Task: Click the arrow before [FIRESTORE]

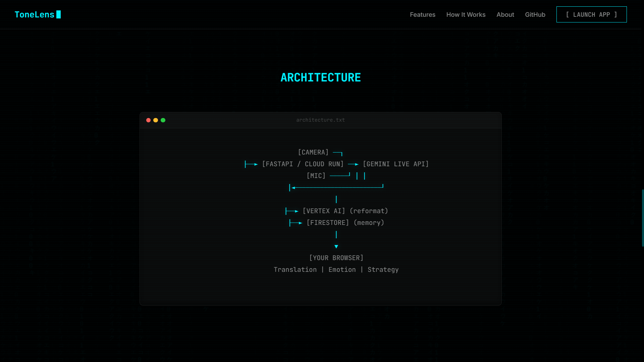Action: (x=296, y=223)
